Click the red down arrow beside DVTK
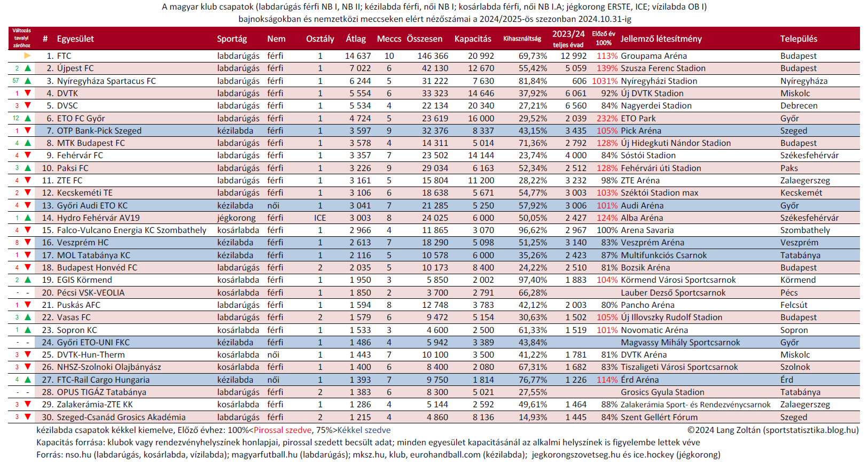 tap(28, 93)
